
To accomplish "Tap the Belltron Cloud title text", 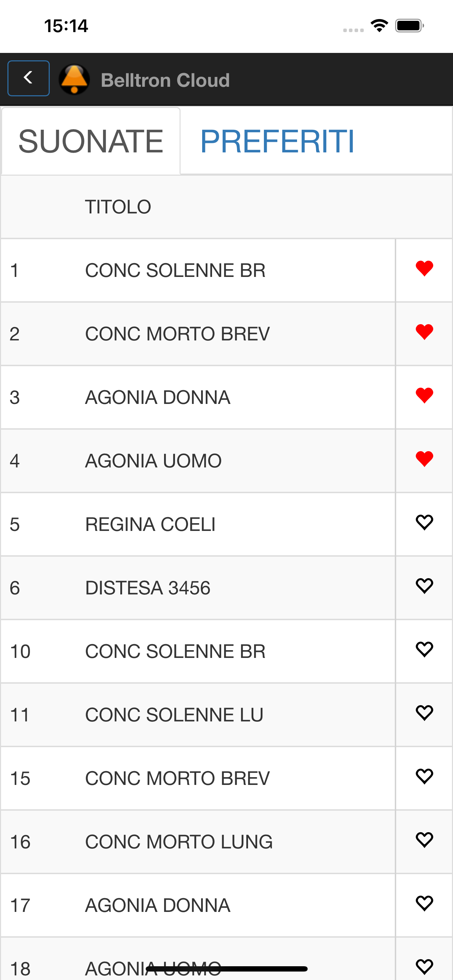I will tap(165, 80).
